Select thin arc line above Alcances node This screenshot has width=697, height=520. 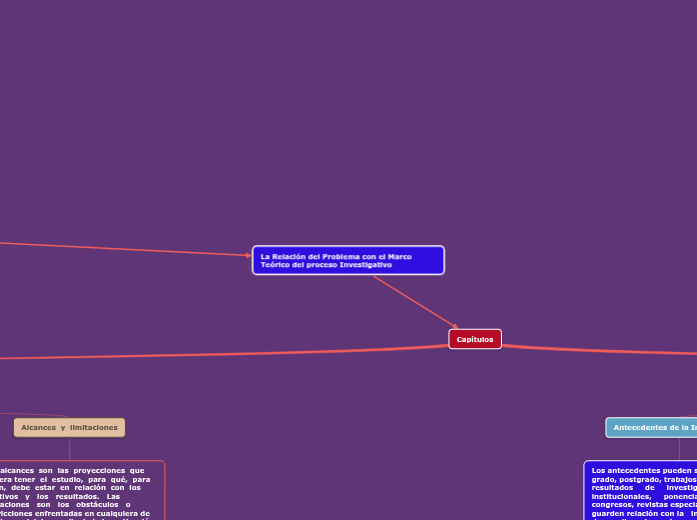tap(40, 414)
